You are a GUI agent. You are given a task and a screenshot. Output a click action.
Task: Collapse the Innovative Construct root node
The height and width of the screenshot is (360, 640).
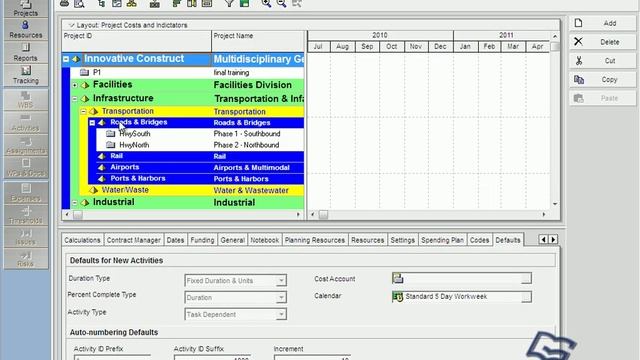click(66, 59)
